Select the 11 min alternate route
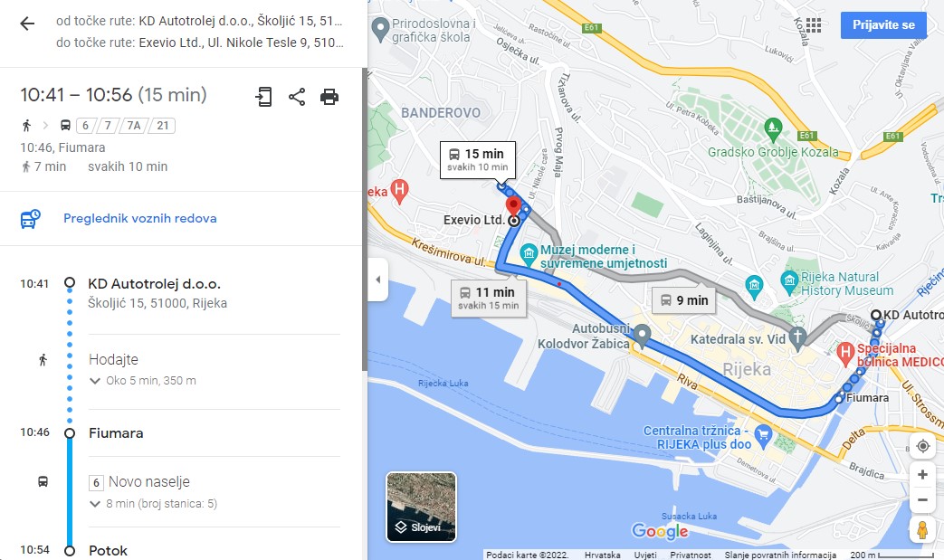The image size is (944, 560). click(x=489, y=299)
